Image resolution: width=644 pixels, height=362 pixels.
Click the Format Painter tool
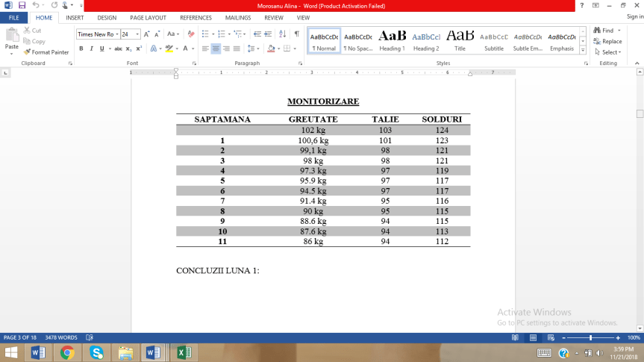46,52
